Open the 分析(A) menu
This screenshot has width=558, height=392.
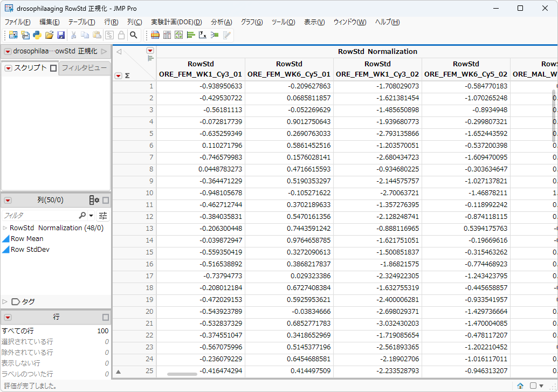[x=222, y=22]
